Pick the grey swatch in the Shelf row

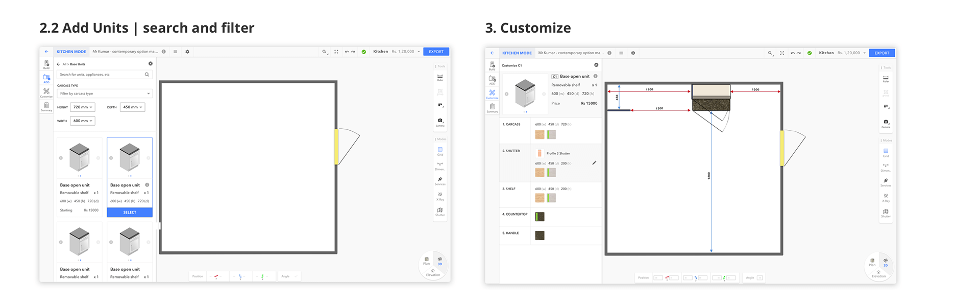551,198
